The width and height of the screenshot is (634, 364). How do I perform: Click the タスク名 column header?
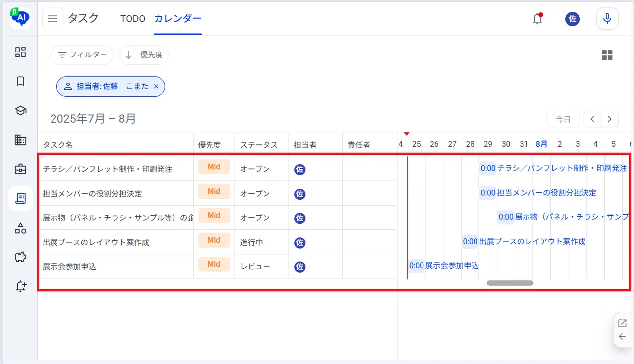[58, 145]
